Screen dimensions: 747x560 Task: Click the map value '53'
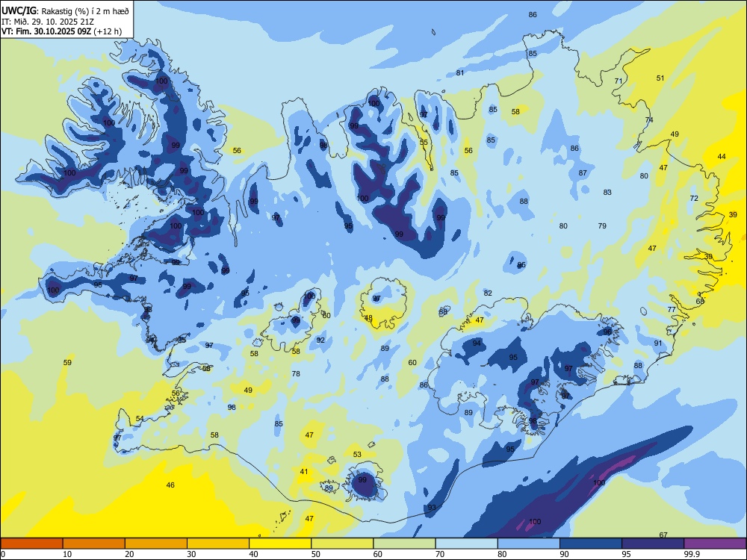click(x=357, y=454)
